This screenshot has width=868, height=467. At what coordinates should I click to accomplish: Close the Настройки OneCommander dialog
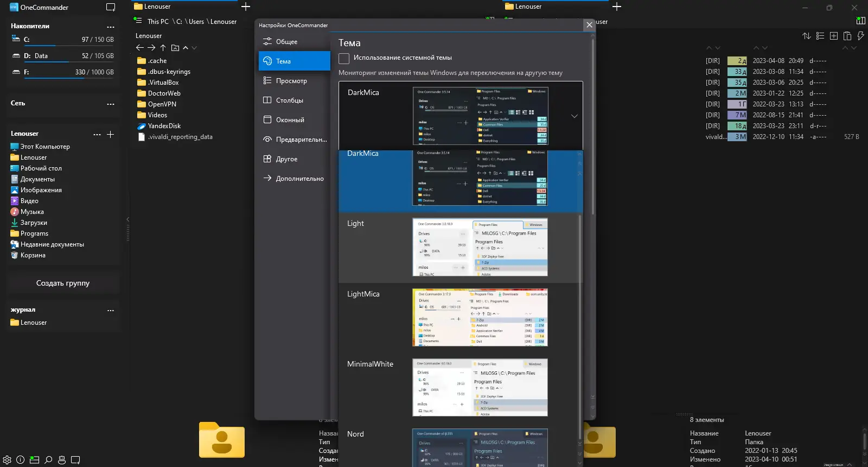click(589, 25)
